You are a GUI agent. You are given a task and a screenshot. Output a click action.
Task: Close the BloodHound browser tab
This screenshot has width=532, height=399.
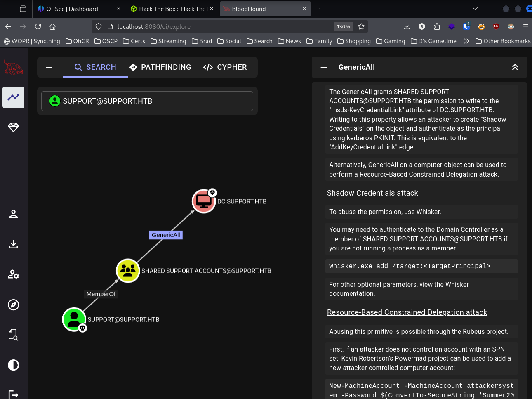pyautogui.click(x=304, y=9)
